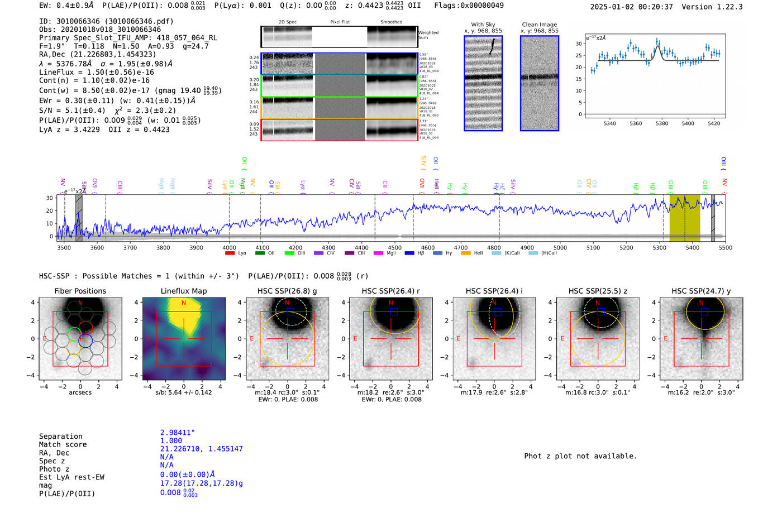Click the m:16.2 caption under y-band image
This screenshot has height=532, width=782.
coord(702,392)
